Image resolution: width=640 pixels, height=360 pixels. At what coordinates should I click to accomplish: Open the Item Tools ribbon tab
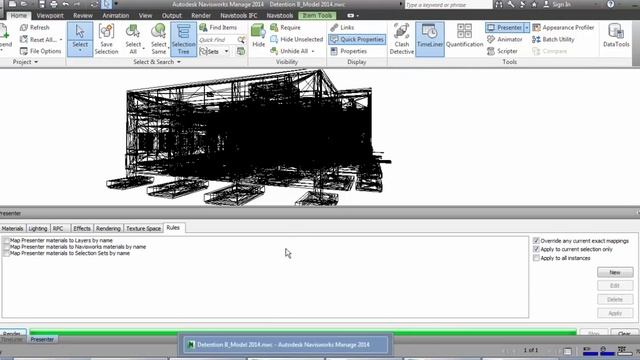point(317,16)
